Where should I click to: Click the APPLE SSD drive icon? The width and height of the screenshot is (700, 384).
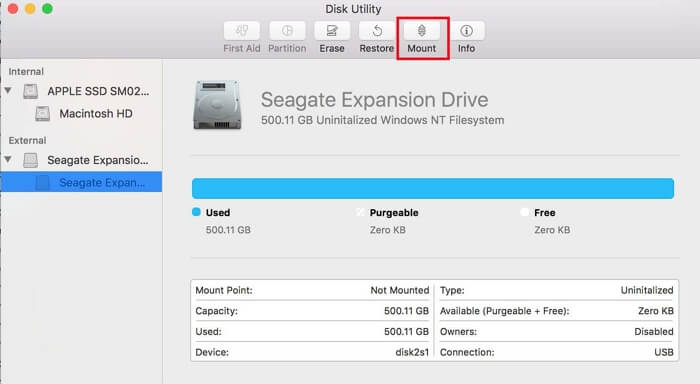click(x=30, y=91)
